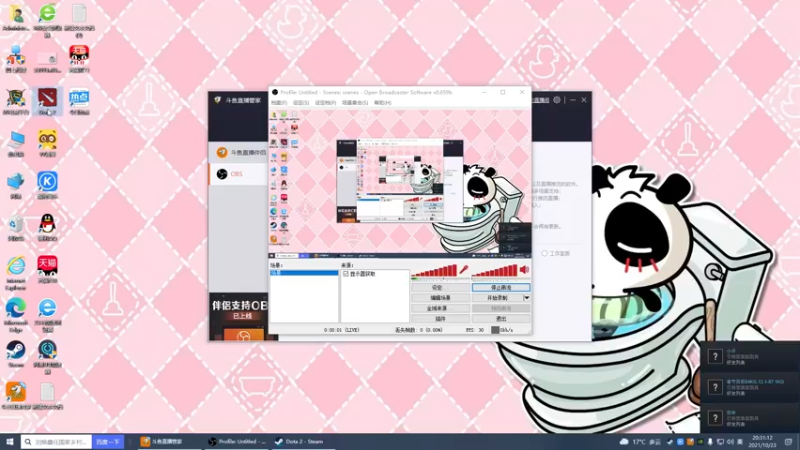Open the QQ penguin desktop icon
The width and height of the screenshot is (800, 450).
pos(47,227)
